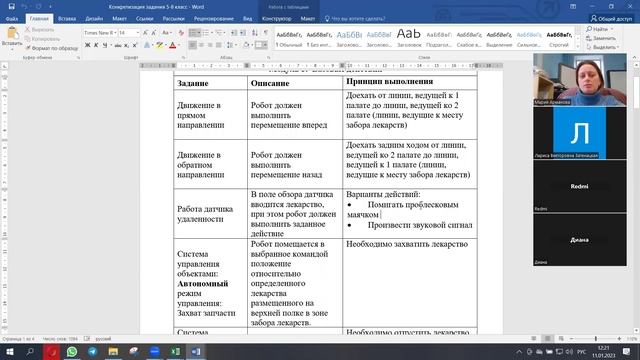Click the zoom in plus icon
The image size is (640, 360).
[619, 338]
